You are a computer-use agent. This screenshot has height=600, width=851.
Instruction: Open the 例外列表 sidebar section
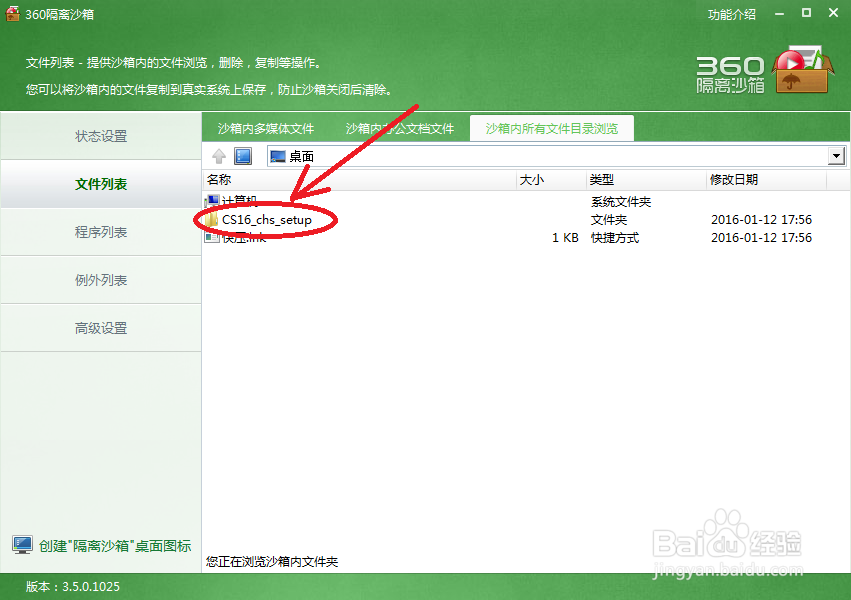tap(100, 279)
